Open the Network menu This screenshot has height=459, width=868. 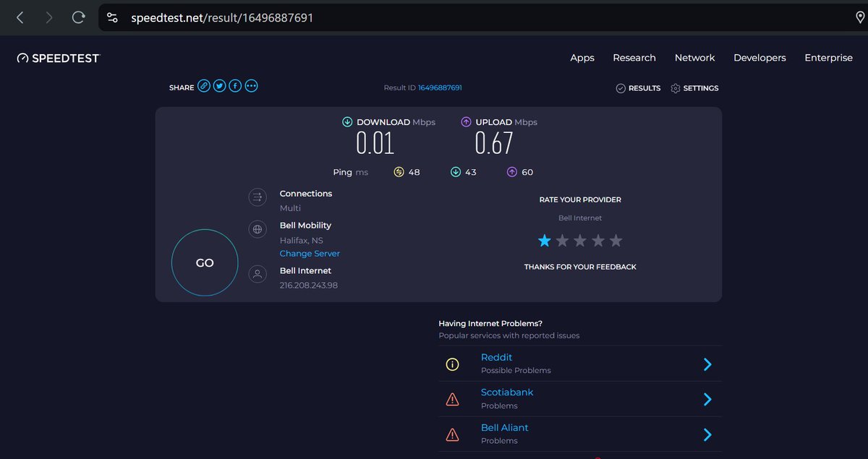pos(694,58)
